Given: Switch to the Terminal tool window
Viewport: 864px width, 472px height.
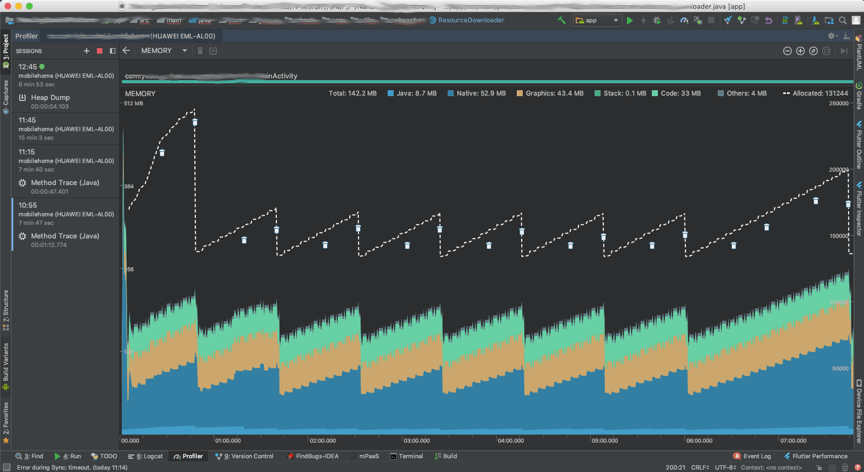Looking at the screenshot, I should pyautogui.click(x=406, y=456).
